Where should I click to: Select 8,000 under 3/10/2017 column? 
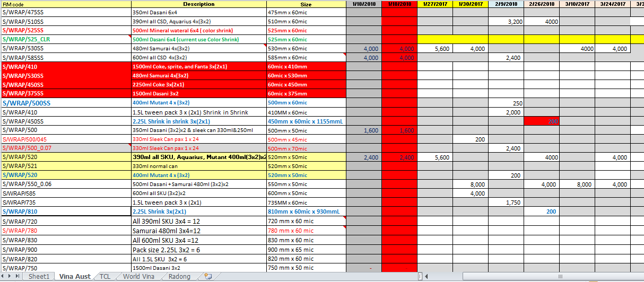point(577,184)
